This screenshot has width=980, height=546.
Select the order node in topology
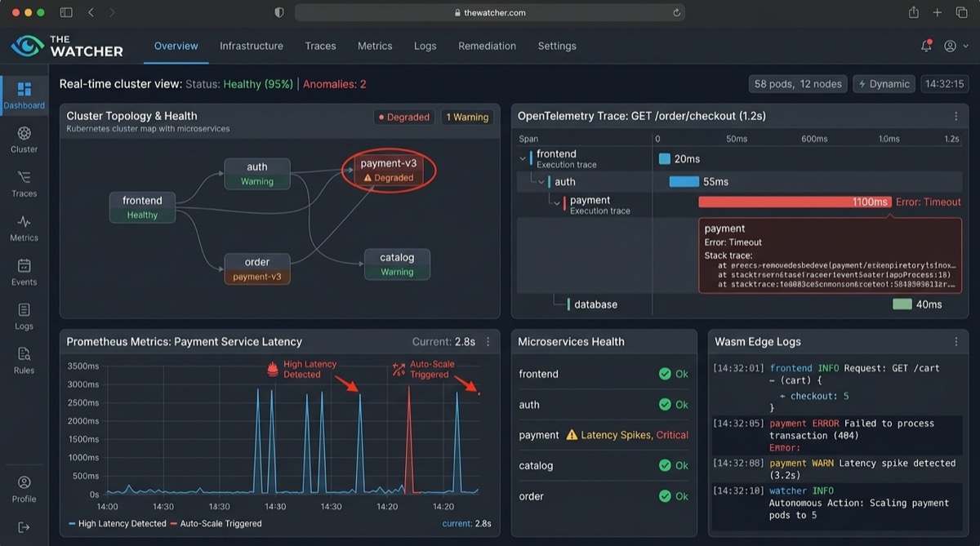point(257,269)
